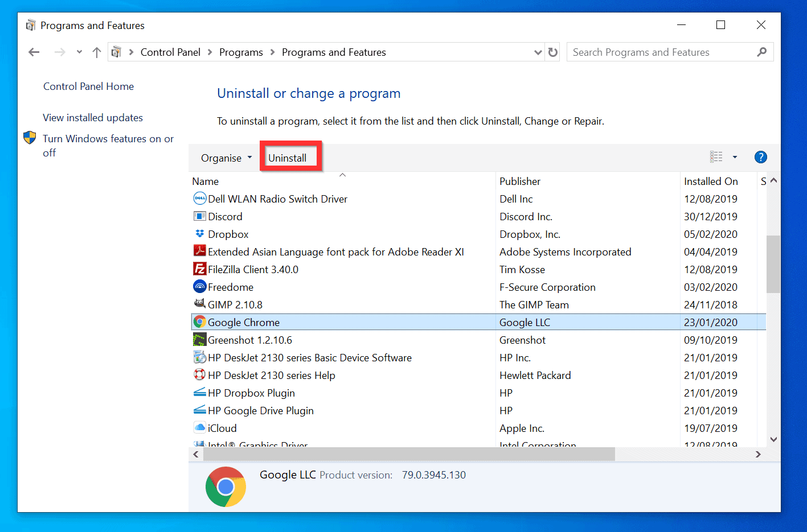Click product version 79.0.3945.130
The width and height of the screenshot is (807, 532).
point(433,475)
